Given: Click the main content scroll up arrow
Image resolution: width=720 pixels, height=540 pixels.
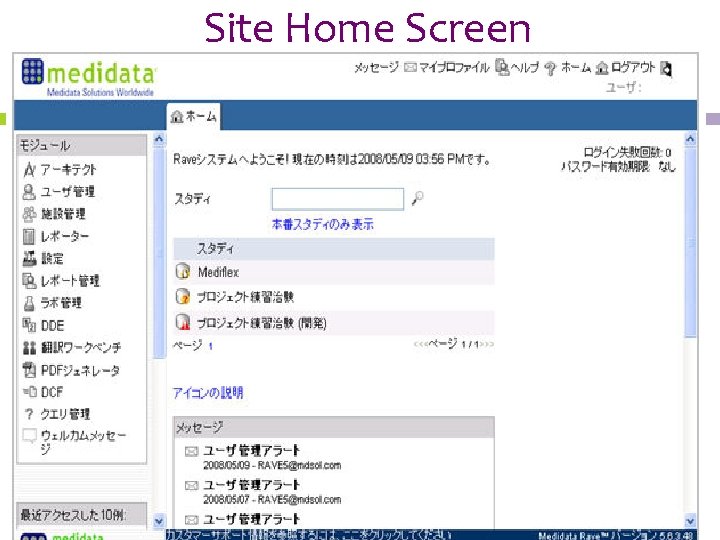Looking at the screenshot, I should click(x=690, y=139).
